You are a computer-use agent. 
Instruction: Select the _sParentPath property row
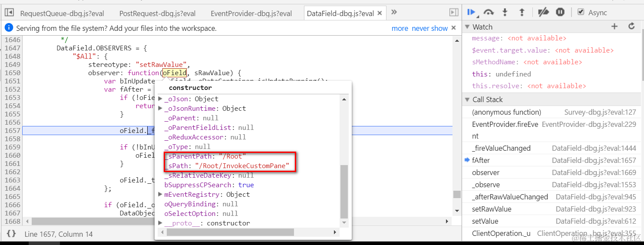coord(205,156)
